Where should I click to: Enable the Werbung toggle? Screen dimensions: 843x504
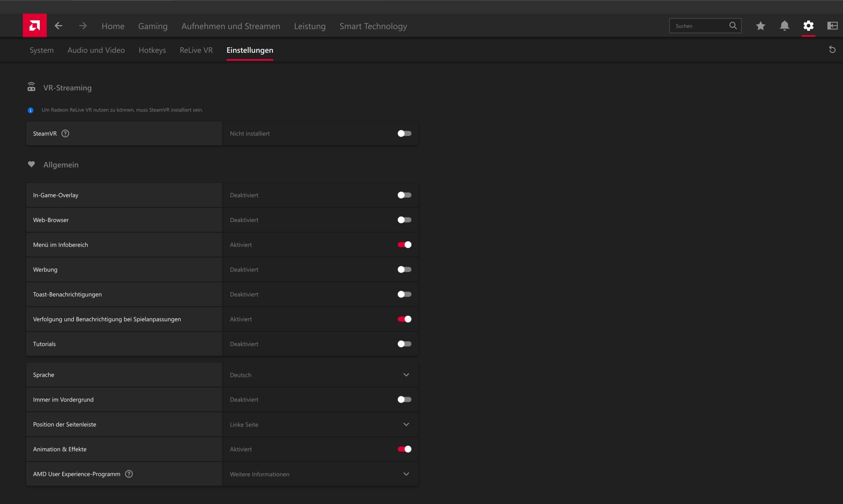(x=404, y=269)
